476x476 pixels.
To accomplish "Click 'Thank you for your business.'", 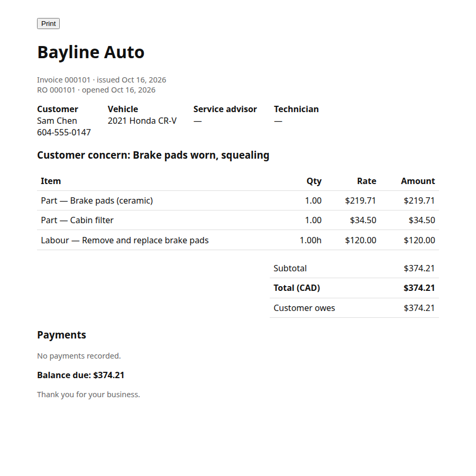I will click(89, 395).
